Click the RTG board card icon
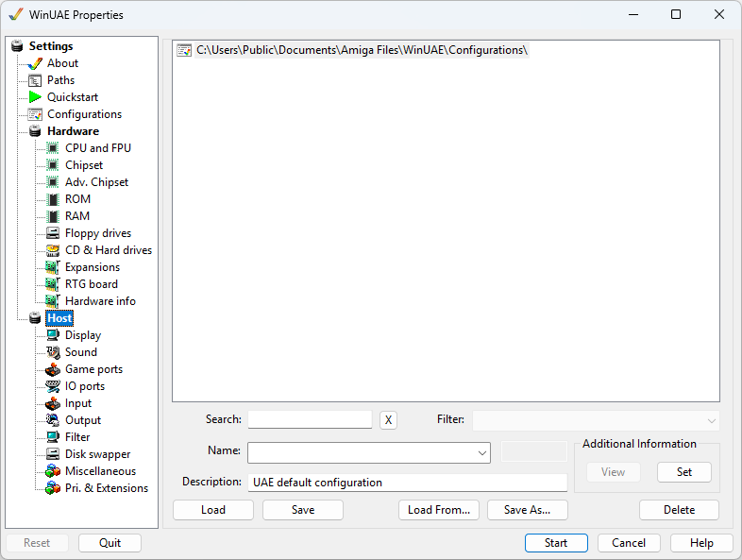This screenshot has height=560, width=742. pyautogui.click(x=53, y=284)
